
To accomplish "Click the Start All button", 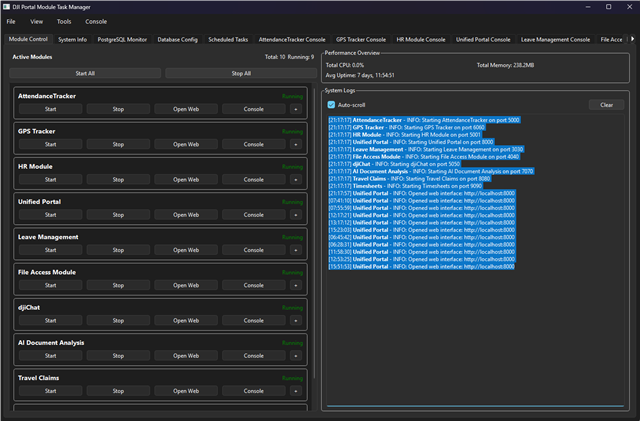I will click(x=85, y=74).
